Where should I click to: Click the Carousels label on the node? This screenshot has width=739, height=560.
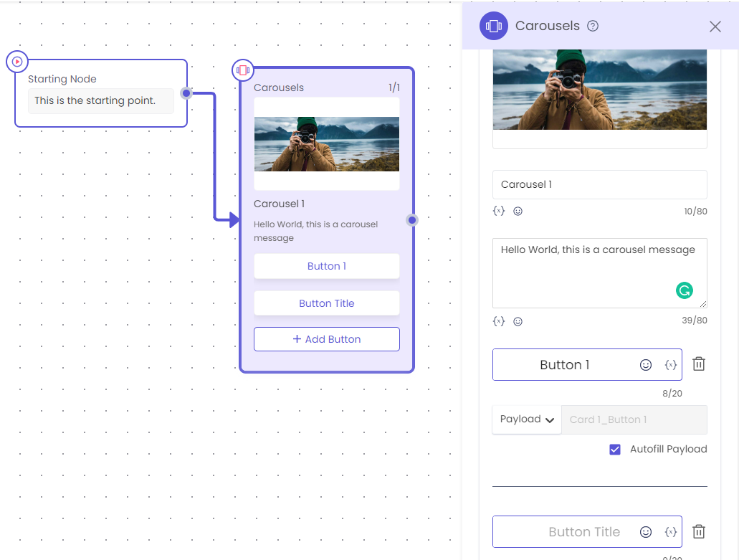click(x=279, y=87)
